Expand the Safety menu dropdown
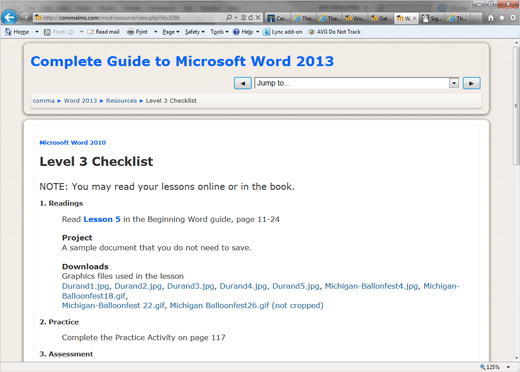Viewport: 520px width, 372px height. (x=195, y=32)
